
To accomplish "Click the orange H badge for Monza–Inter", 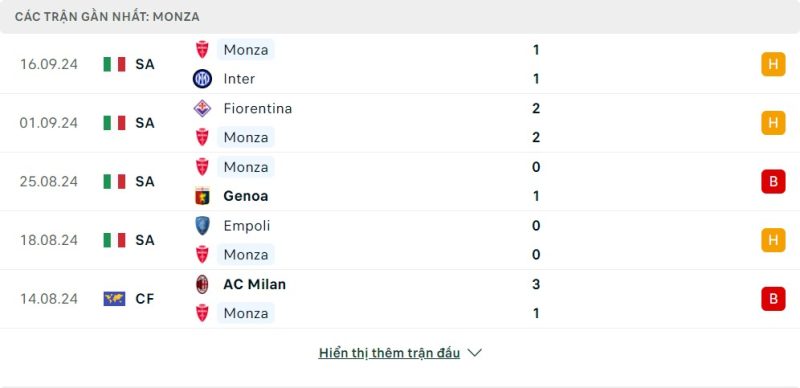I will [773, 64].
